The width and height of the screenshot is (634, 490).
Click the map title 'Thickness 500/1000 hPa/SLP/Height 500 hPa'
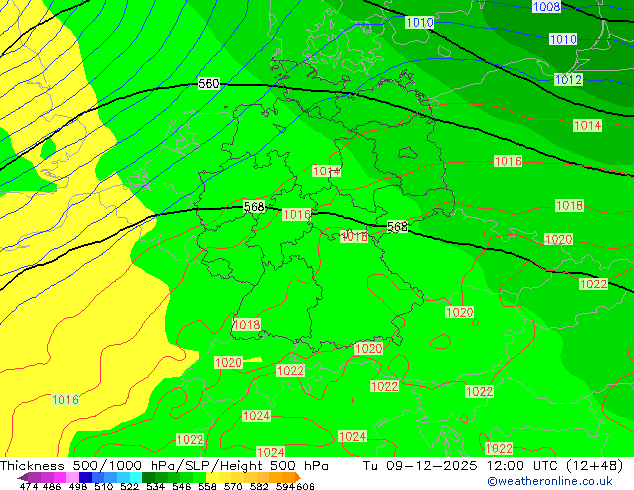164,466
